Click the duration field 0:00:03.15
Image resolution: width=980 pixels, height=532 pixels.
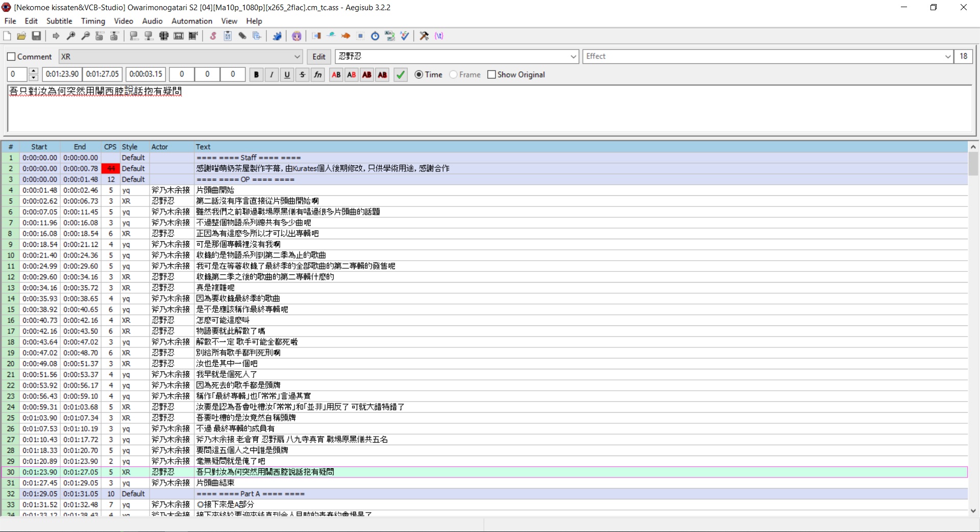pyautogui.click(x=146, y=74)
